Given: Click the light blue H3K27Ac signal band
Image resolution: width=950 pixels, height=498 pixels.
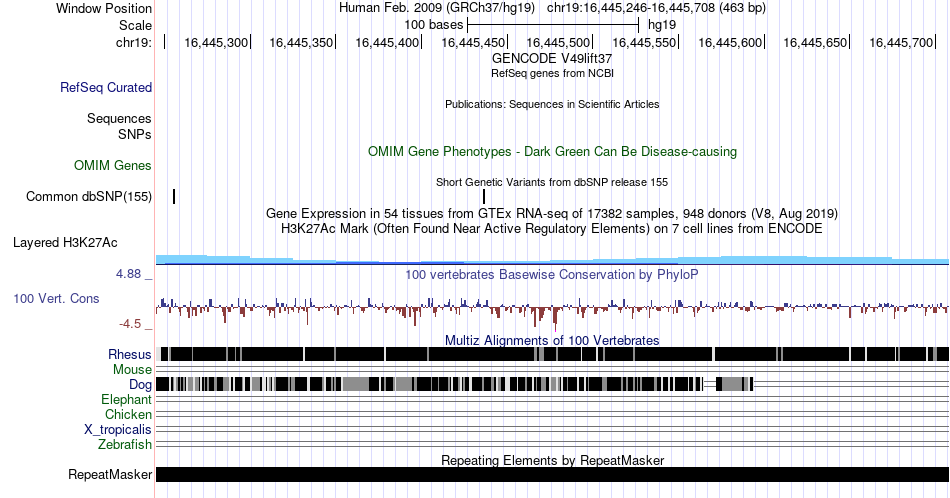Looking at the screenshot, I should 552,260.
